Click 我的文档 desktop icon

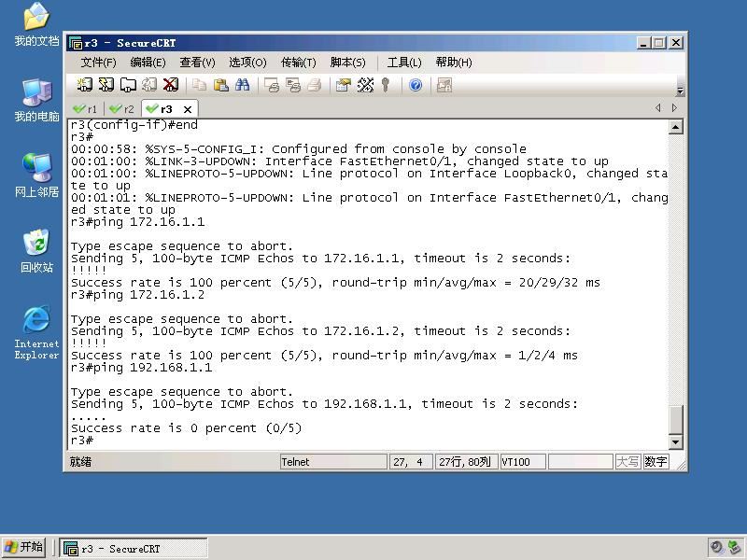pyautogui.click(x=36, y=24)
